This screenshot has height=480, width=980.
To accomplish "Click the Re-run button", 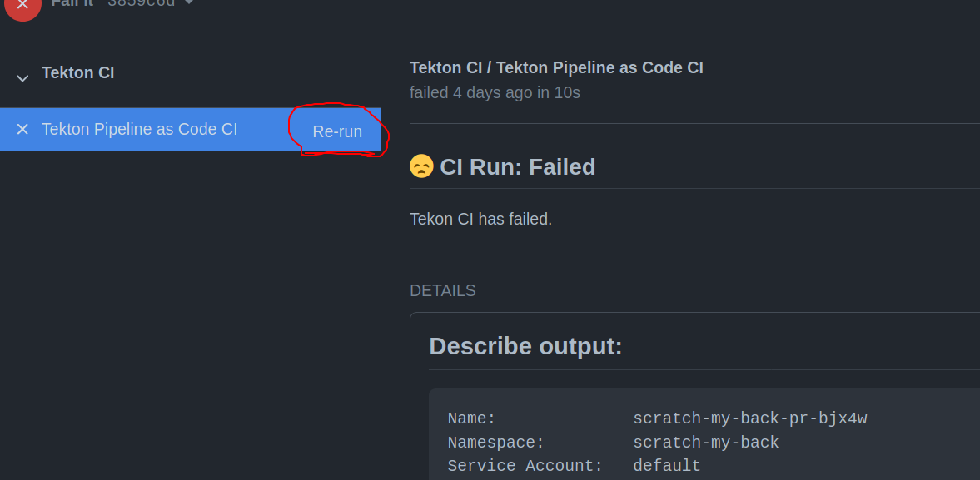I will (x=337, y=131).
